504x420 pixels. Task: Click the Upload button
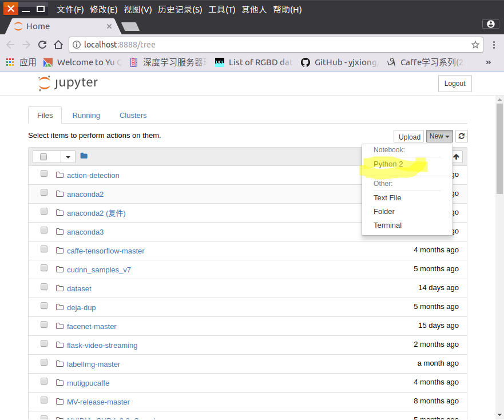pyautogui.click(x=409, y=137)
